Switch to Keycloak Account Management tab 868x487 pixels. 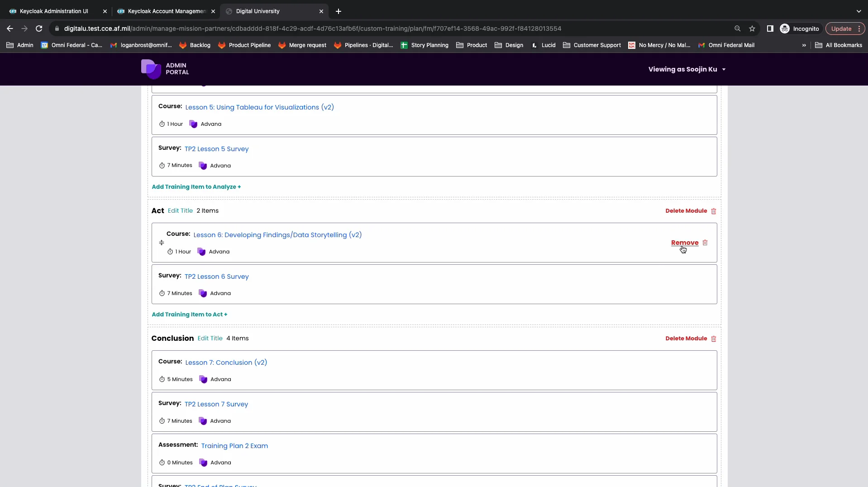pos(167,11)
